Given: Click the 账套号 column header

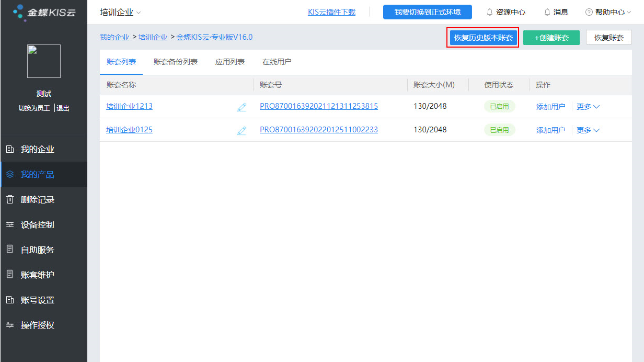Looking at the screenshot, I should point(271,85).
